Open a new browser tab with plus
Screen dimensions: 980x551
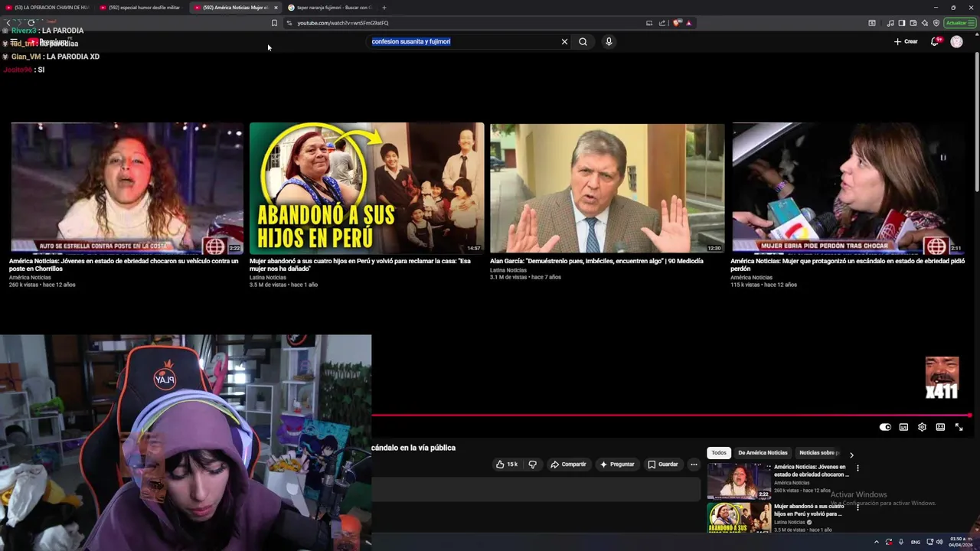coord(384,8)
